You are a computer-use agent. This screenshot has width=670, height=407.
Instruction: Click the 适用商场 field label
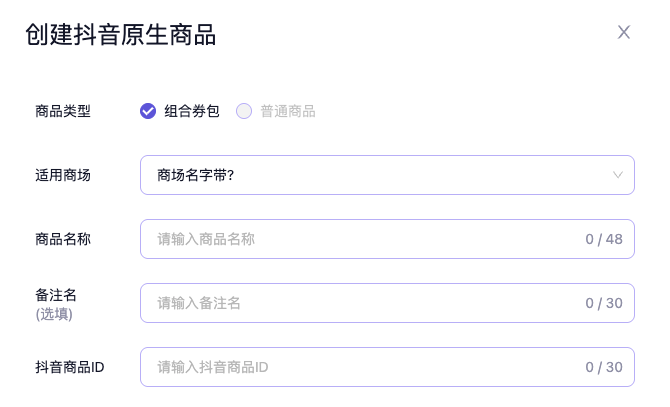(x=63, y=175)
